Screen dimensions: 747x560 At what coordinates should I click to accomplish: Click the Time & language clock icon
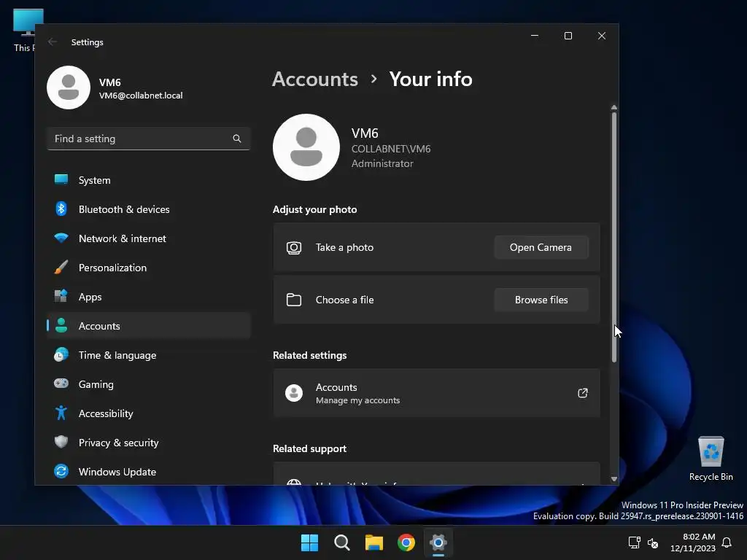61,355
